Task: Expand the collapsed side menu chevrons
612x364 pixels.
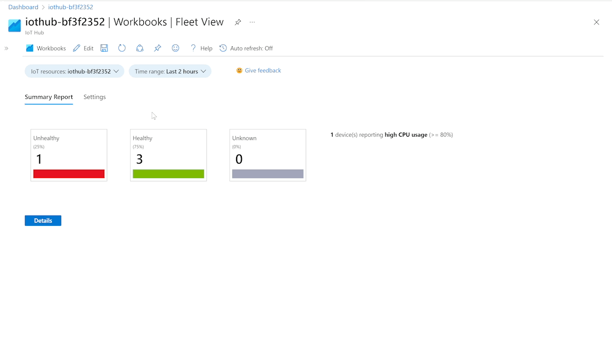Action: click(7, 48)
